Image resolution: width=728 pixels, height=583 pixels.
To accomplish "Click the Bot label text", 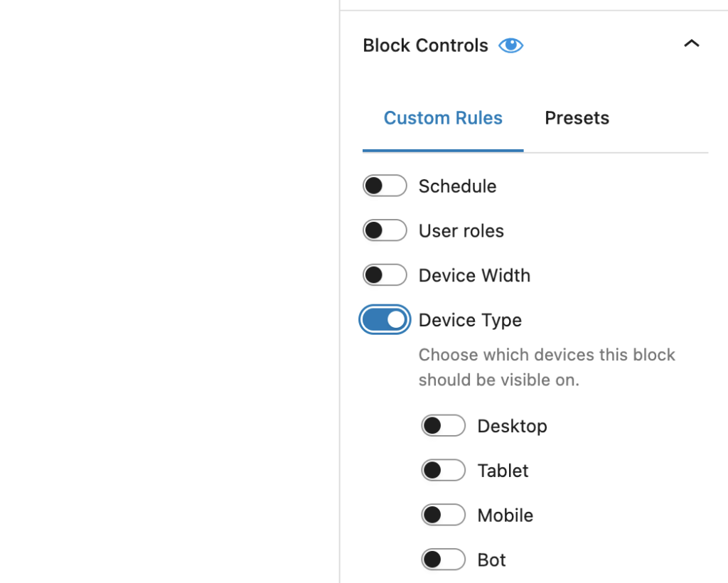I will click(491, 560).
